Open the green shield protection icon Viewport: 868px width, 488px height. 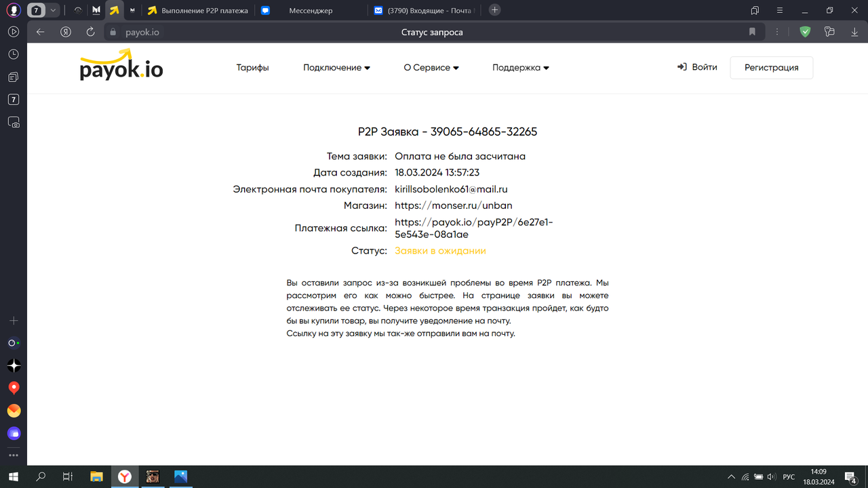click(805, 32)
